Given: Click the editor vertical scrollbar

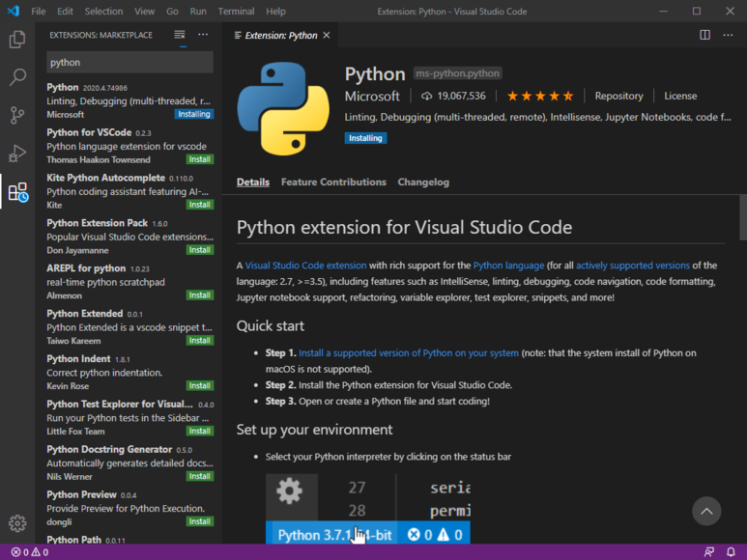Looking at the screenshot, I should click(x=743, y=219).
